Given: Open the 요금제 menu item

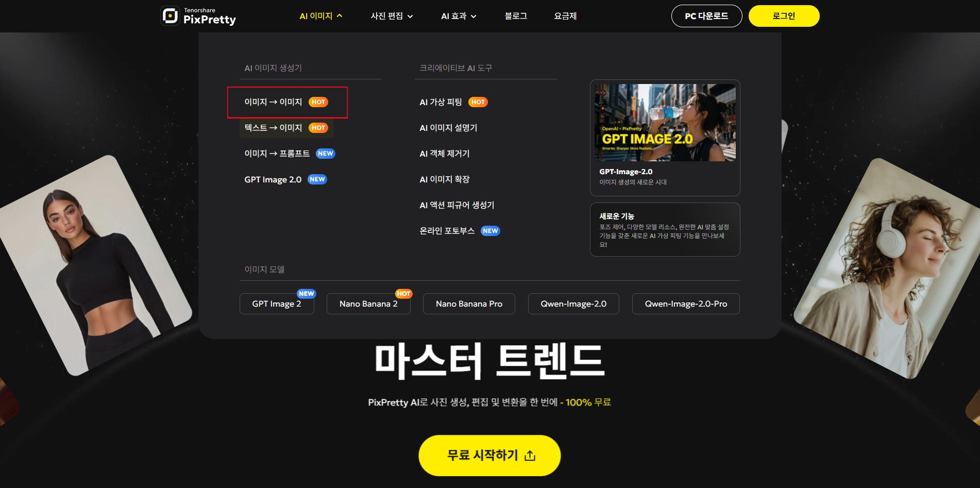Looking at the screenshot, I should tap(565, 16).
